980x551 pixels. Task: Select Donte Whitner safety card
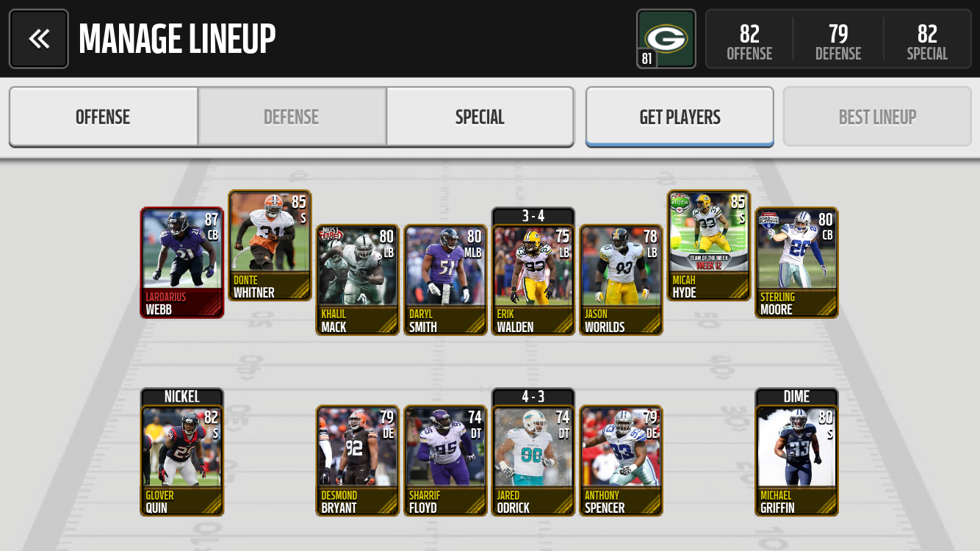pos(270,245)
